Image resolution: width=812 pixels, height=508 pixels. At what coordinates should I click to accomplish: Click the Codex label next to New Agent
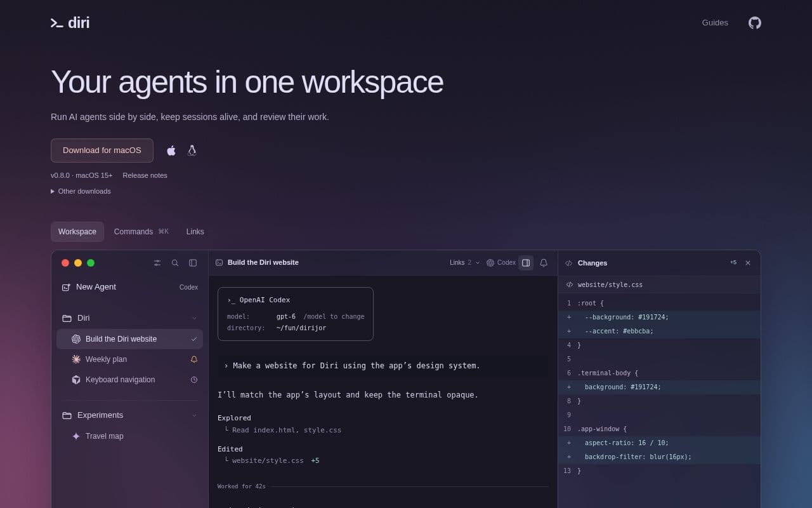pyautogui.click(x=188, y=287)
